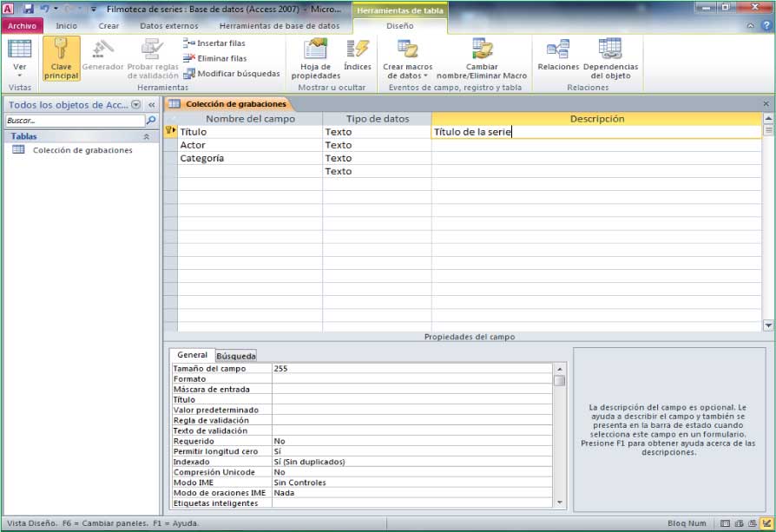
Task: Switch to Design view in status bar
Action: pos(766,524)
